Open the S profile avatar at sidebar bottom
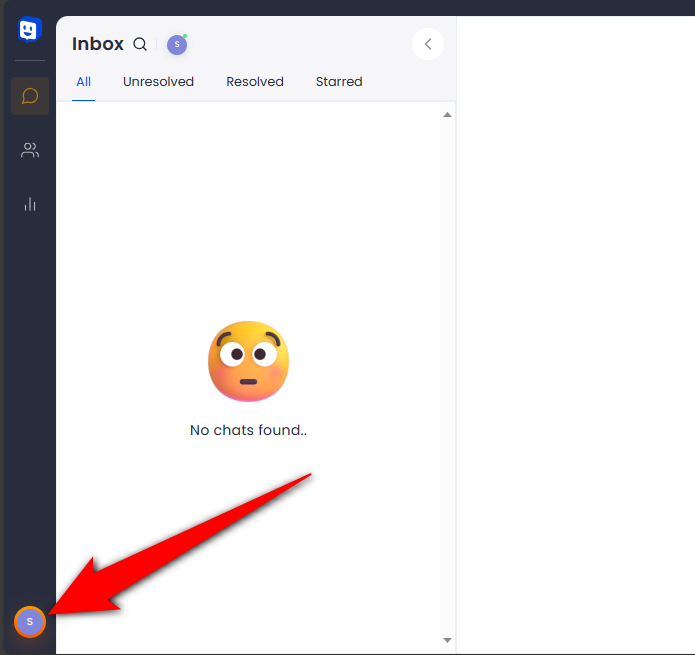 30,621
